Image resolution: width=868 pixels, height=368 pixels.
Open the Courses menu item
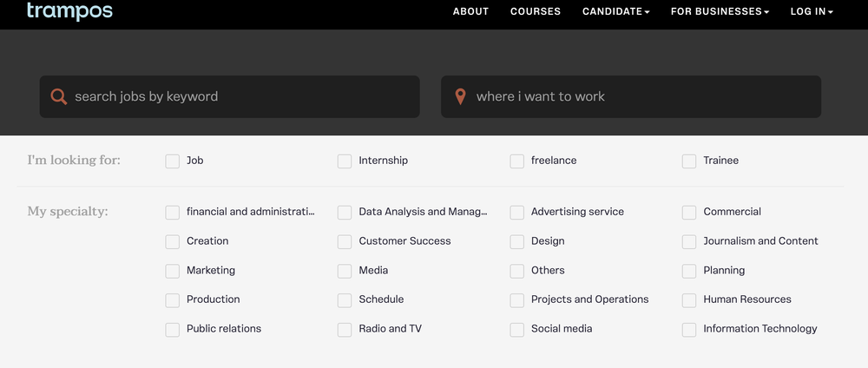(x=536, y=11)
